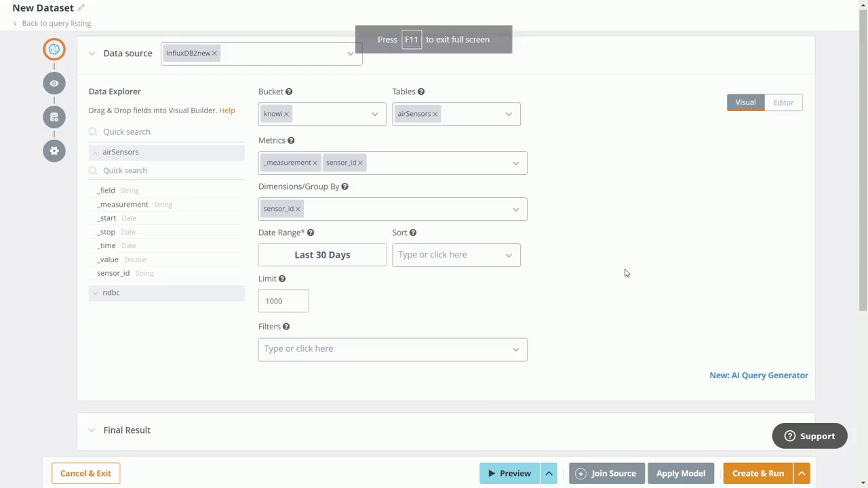Click the pencil edit icon next to New Dataset
The width and height of the screenshot is (868, 488).
pyautogui.click(x=81, y=7)
